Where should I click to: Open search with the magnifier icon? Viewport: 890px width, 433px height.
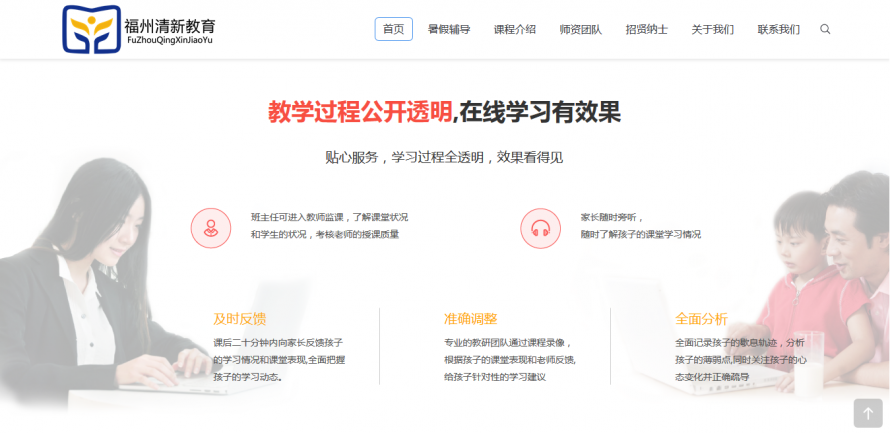(825, 29)
